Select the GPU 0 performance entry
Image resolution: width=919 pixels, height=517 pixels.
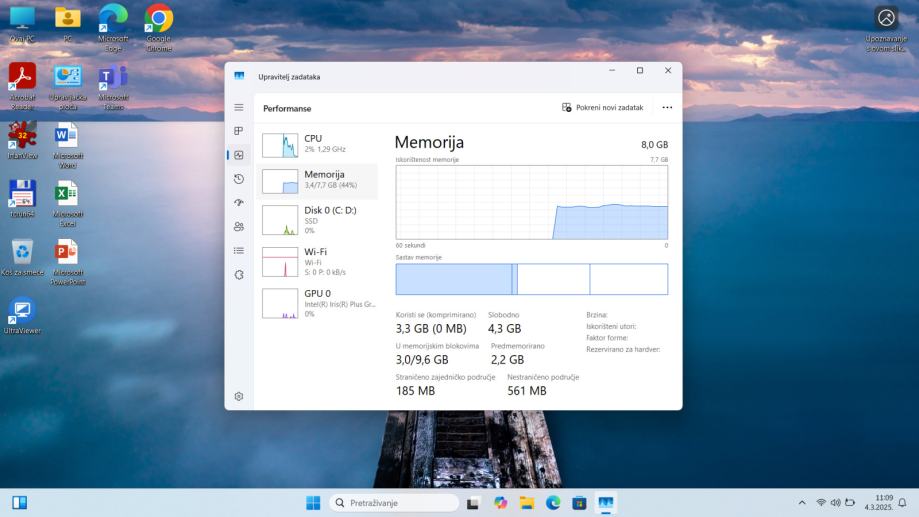click(319, 303)
